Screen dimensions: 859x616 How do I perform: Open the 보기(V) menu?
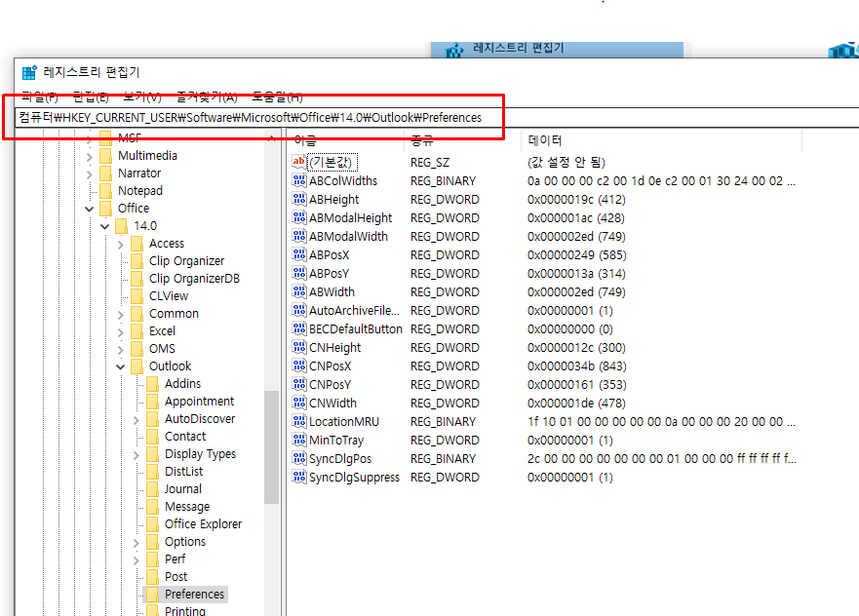(142, 97)
